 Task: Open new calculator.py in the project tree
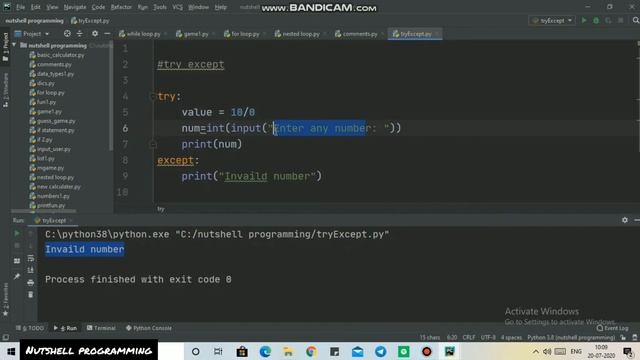click(x=58, y=187)
